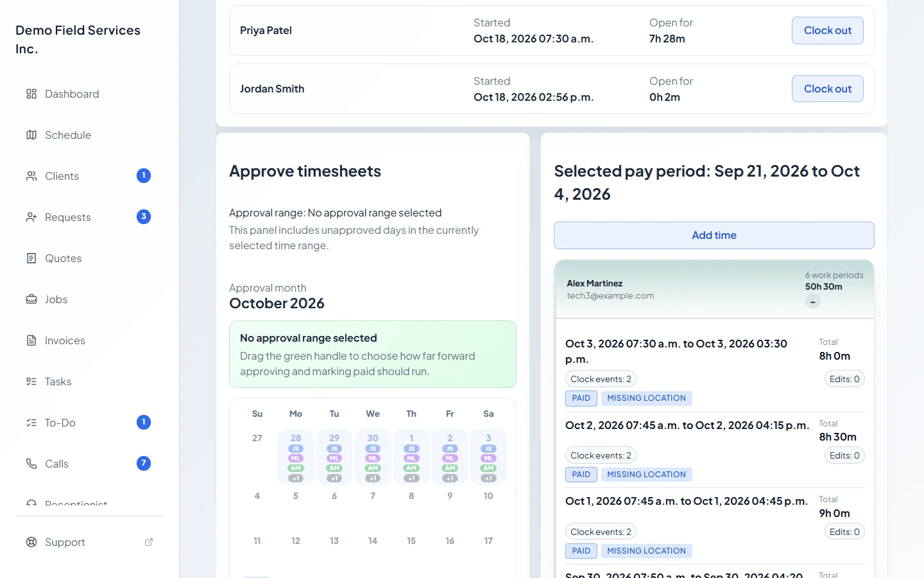Click day 27 in the calendar
This screenshot has width=924, height=578.
(257, 438)
